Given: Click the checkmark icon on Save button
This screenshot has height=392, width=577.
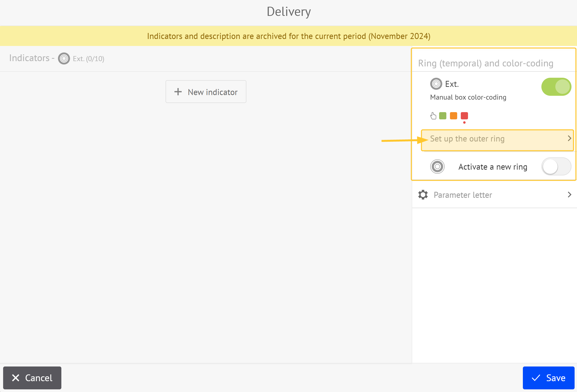Looking at the screenshot, I should [536, 378].
